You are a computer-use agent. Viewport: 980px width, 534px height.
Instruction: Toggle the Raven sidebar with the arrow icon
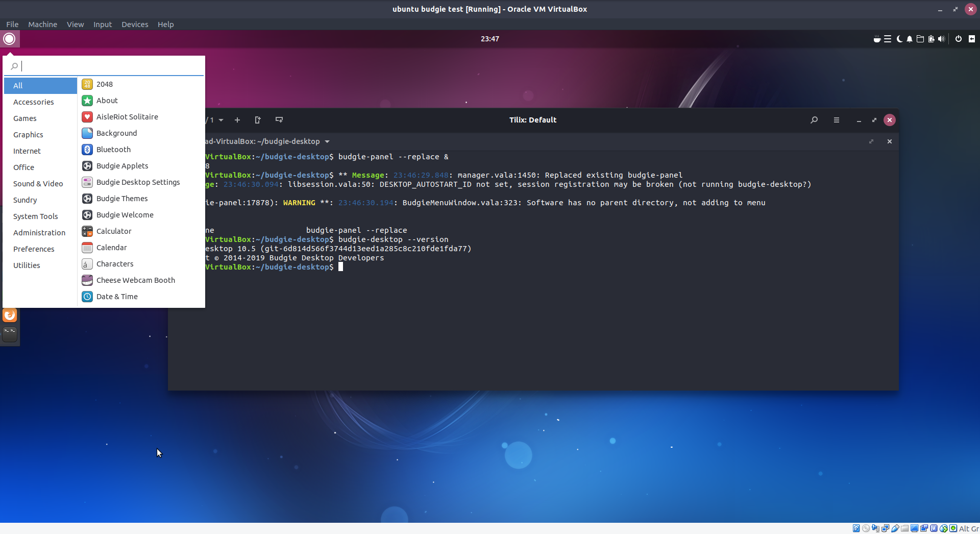point(972,39)
